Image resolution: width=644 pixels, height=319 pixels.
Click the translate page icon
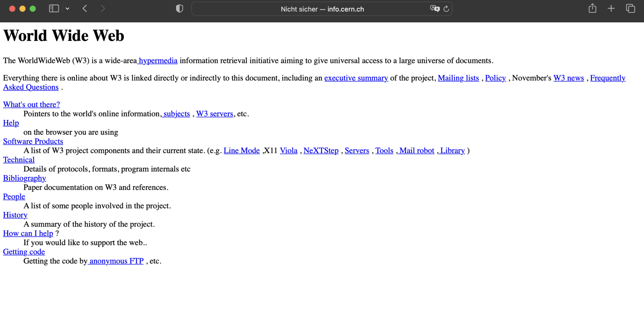[x=435, y=8]
